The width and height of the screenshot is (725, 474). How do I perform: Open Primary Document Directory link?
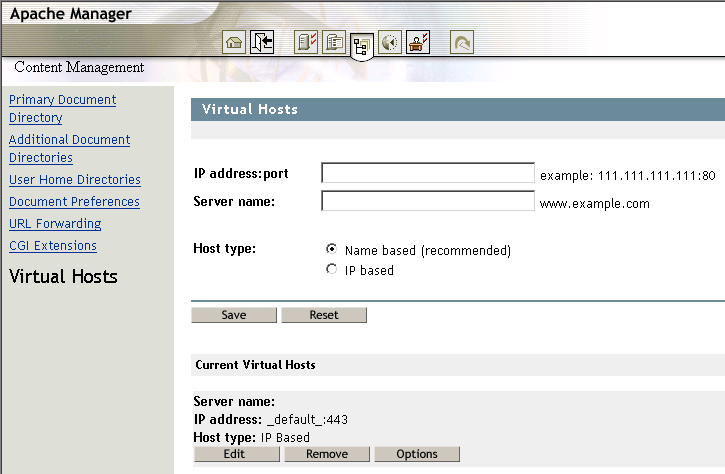click(x=62, y=108)
